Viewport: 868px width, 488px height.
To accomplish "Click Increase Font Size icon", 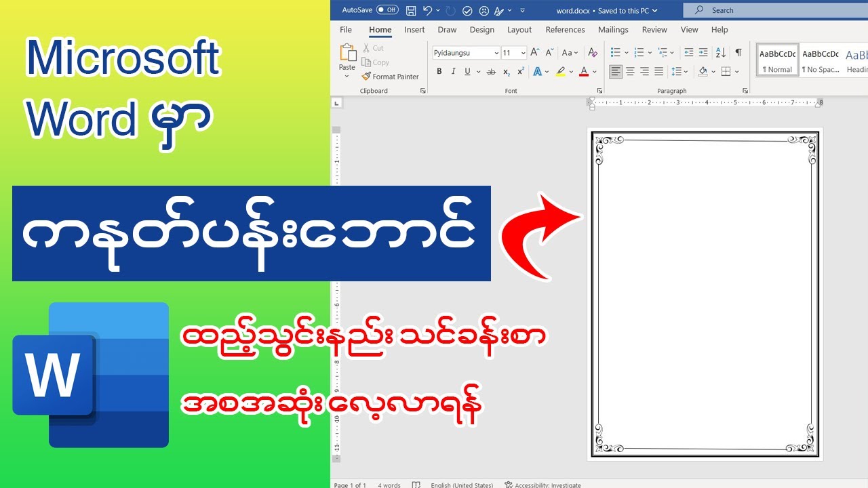I will pyautogui.click(x=534, y=53).
